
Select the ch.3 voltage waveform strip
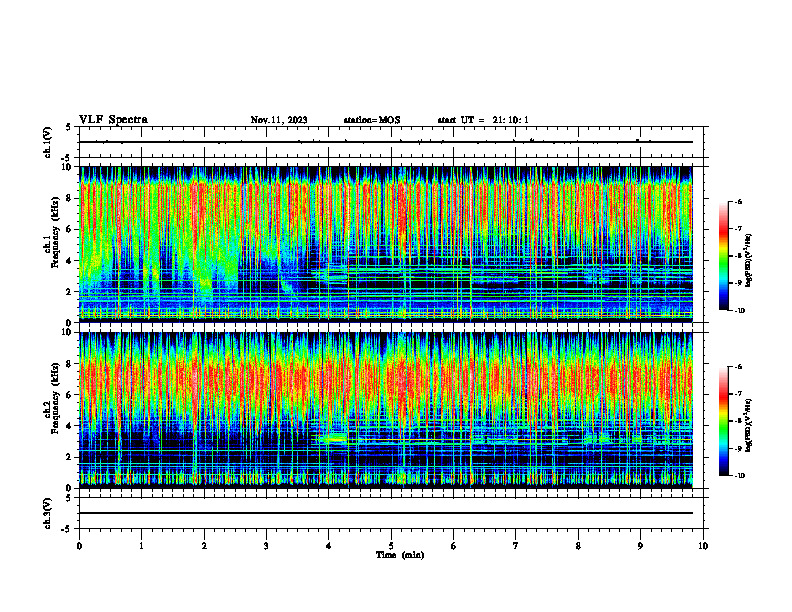click(x=391, y=513)
